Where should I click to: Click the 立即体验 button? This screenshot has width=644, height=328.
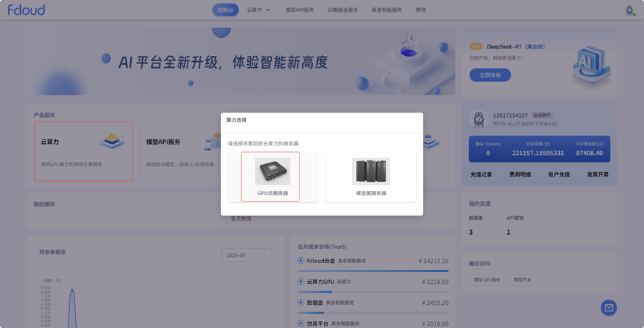point(490,75)
